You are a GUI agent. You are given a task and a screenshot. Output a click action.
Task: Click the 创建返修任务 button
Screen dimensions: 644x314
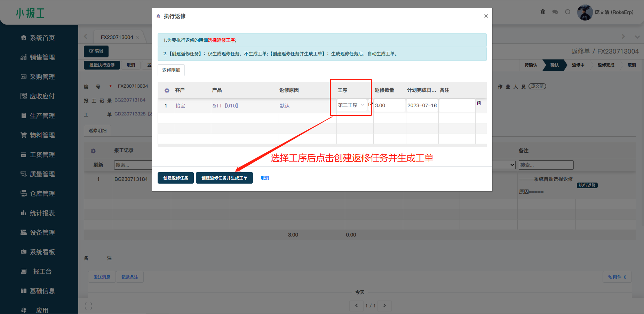click(x=175, y=178)
